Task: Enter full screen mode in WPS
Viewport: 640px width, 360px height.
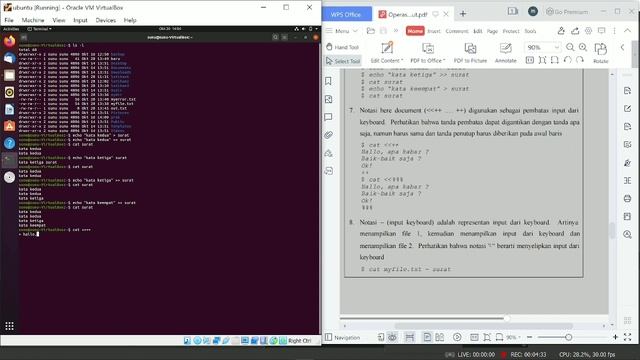Action: point(627,337)
